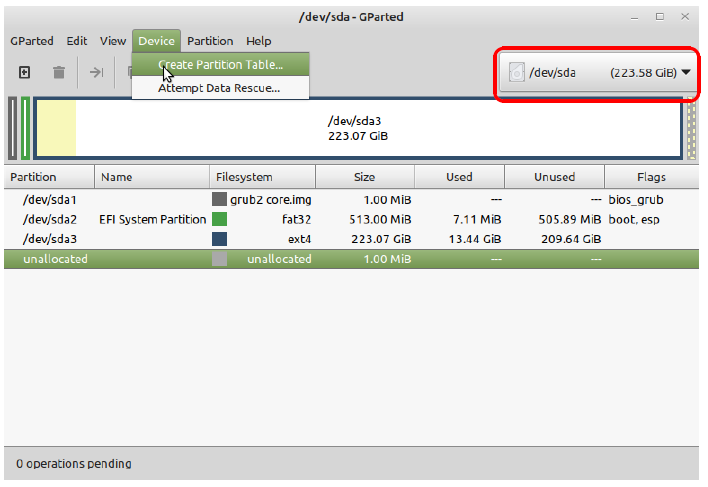Choose Attempt Data Rescue from Device menu
Viewport: 708px width, 487px height.
click(x=219, y=88)
